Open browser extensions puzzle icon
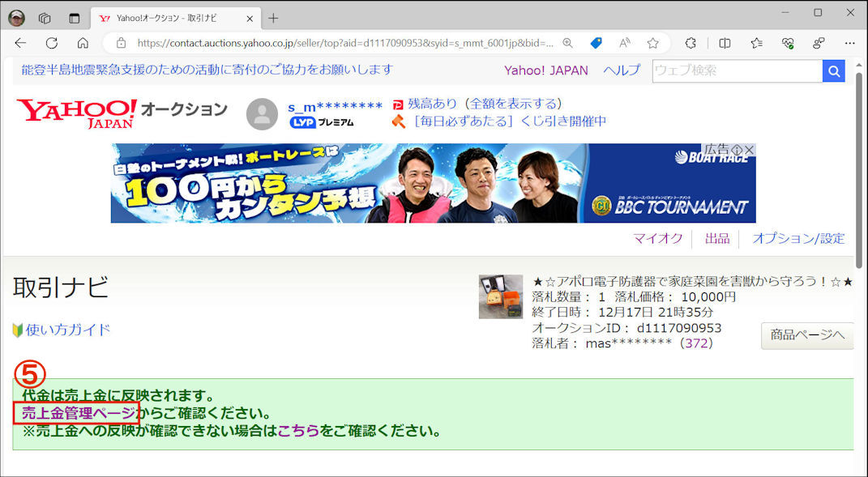Screen dimensions: 868x477 691,43
